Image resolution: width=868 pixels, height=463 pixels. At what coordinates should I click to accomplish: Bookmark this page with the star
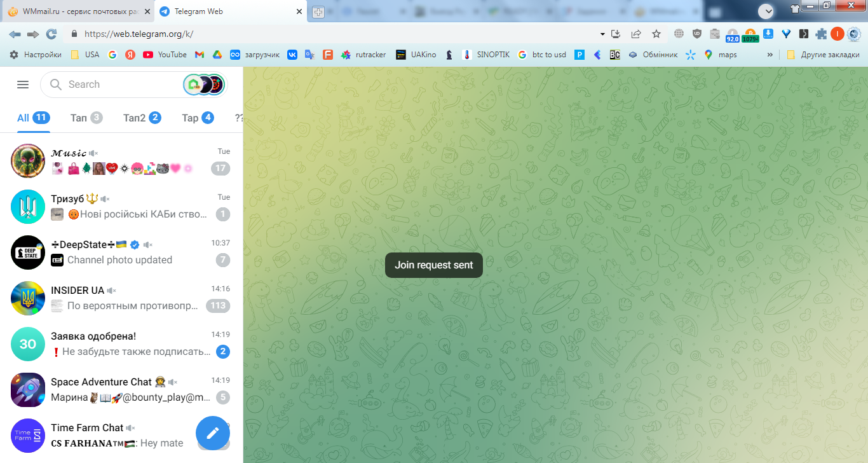[x=656, y=34]
